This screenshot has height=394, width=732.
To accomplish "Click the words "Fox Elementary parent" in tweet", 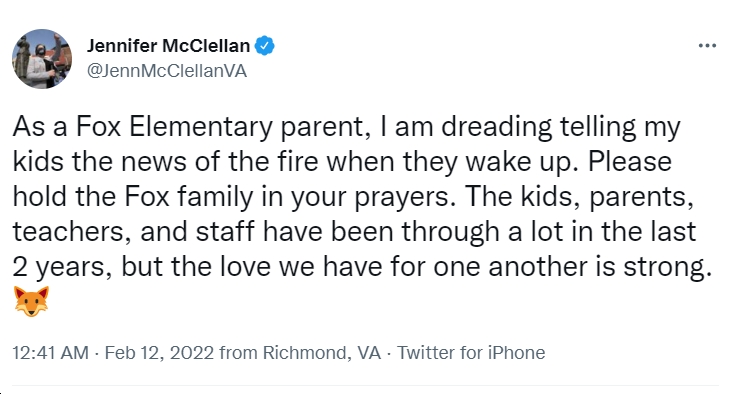I will point(219,127).
